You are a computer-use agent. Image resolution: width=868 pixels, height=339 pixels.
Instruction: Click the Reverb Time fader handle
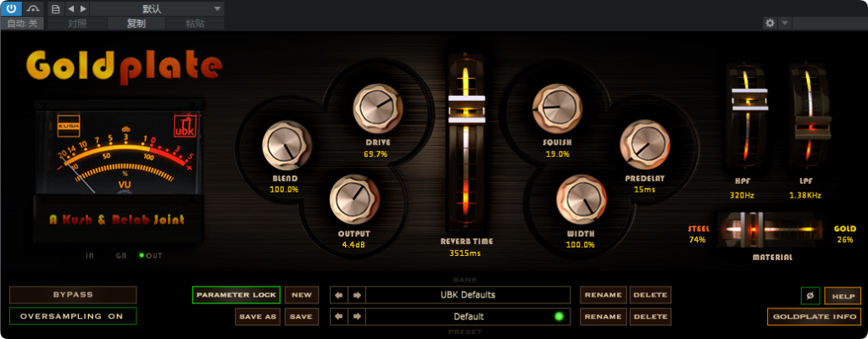466,109
